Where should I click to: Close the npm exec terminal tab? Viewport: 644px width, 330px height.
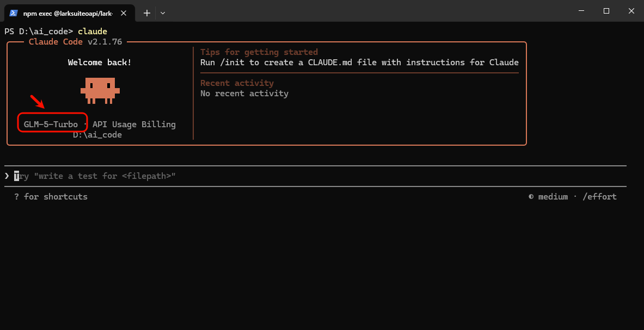pyautogui.click(x=123, y=13)
